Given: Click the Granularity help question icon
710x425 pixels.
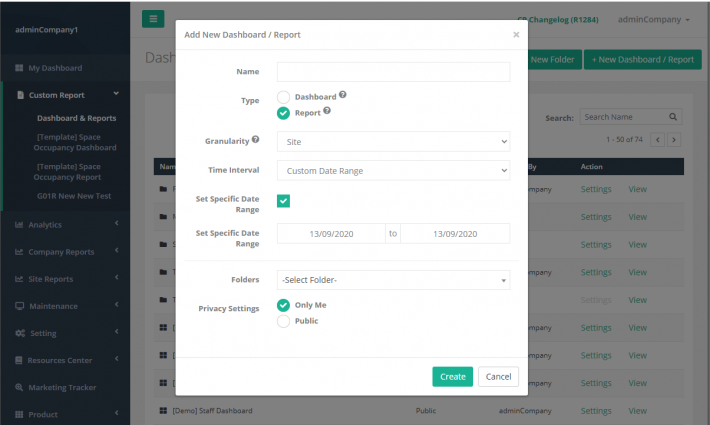Looking at the screenshot, I should click(x=255, y=139).
